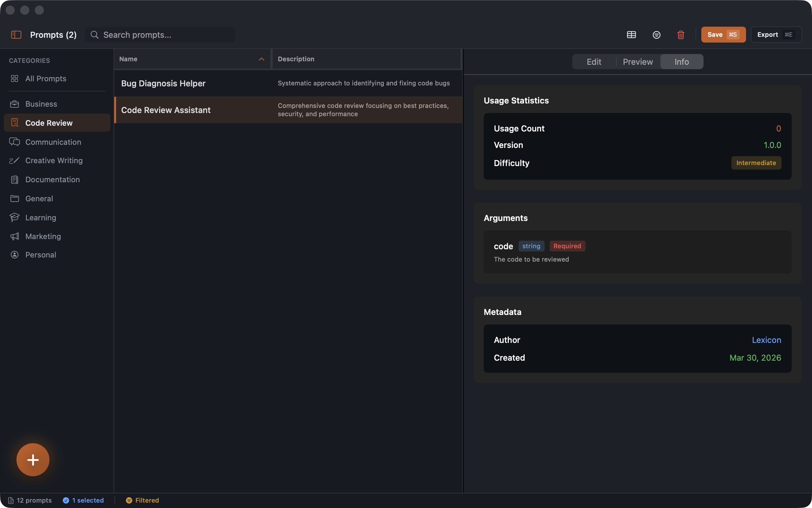Focus the Search prompts field
The image size is (812, 508).
pyautogui.click(x=160, y=35)
